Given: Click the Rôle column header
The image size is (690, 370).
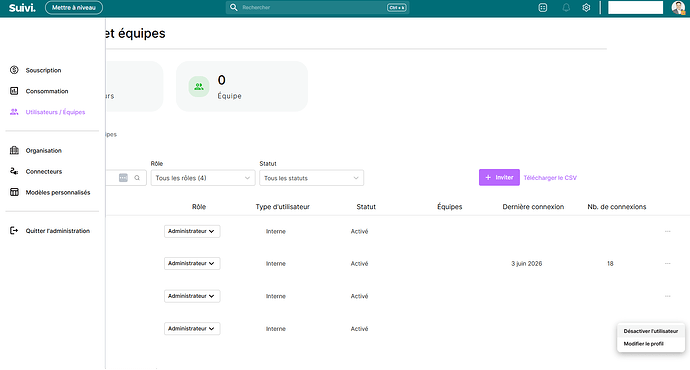Looking at the screenshot, I should point(199,207).
